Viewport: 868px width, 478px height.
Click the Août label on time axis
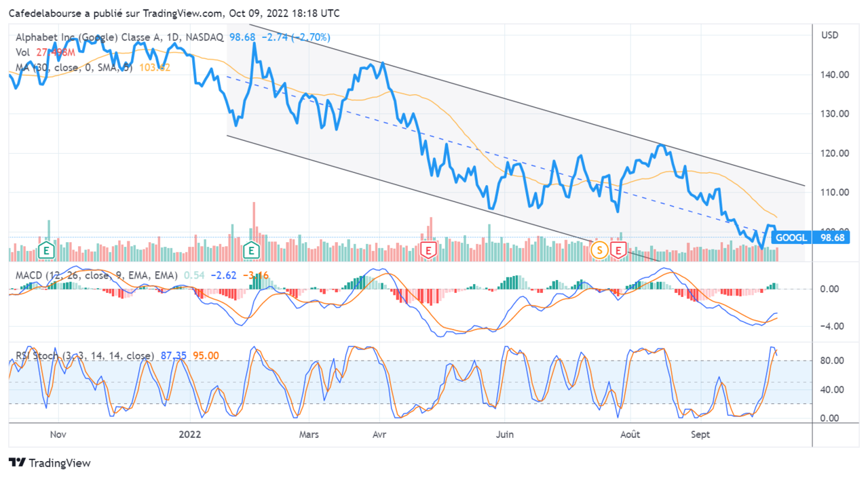tap(630, 435)
